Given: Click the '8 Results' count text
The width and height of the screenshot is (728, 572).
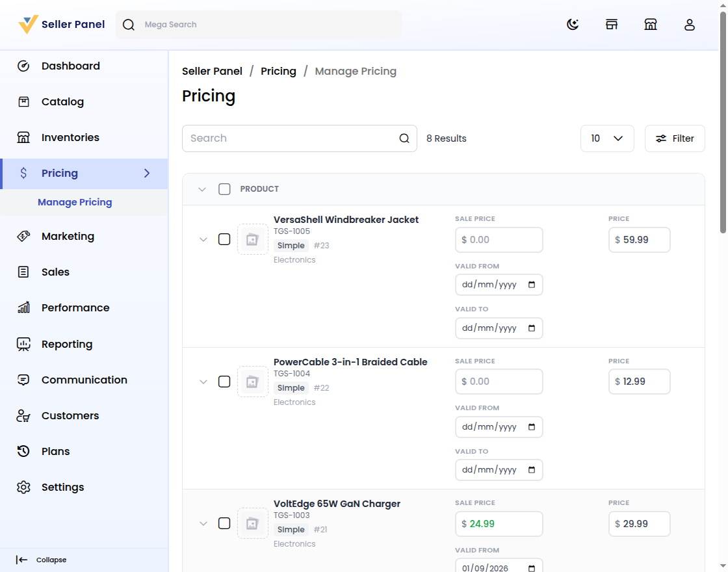Looking at the screenshot, I should pyautogui.click(x=447, y=138).
